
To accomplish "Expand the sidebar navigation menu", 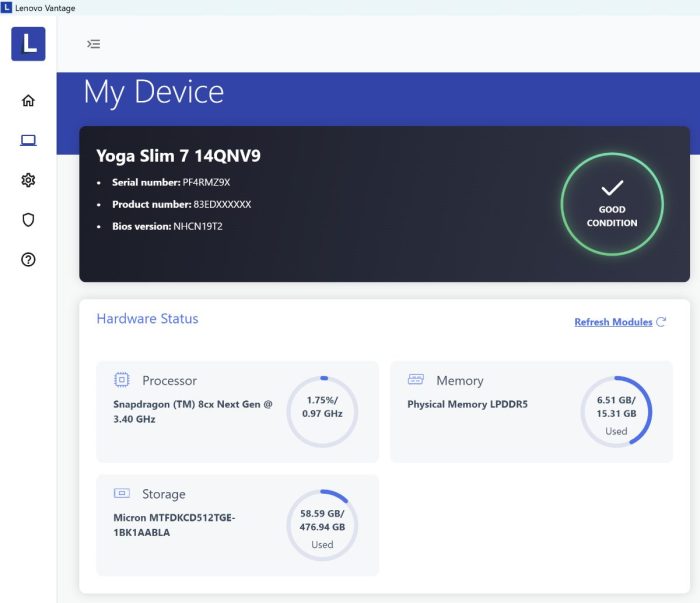I will pos(93,44).
